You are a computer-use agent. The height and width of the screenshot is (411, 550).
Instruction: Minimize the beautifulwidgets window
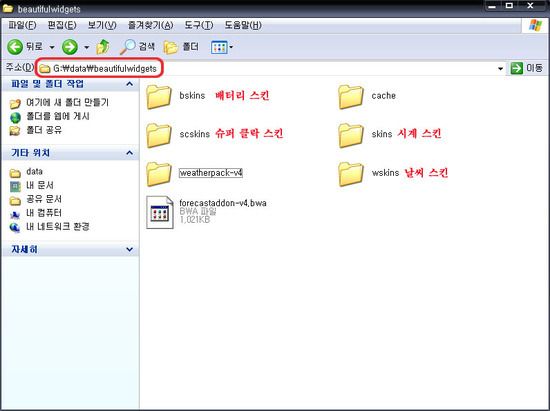click(492, 6)
